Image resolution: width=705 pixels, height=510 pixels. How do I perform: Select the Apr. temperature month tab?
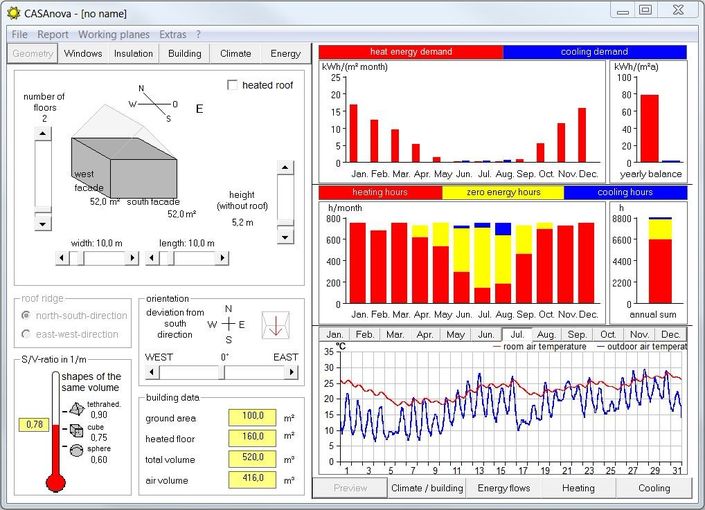(425, 334)
